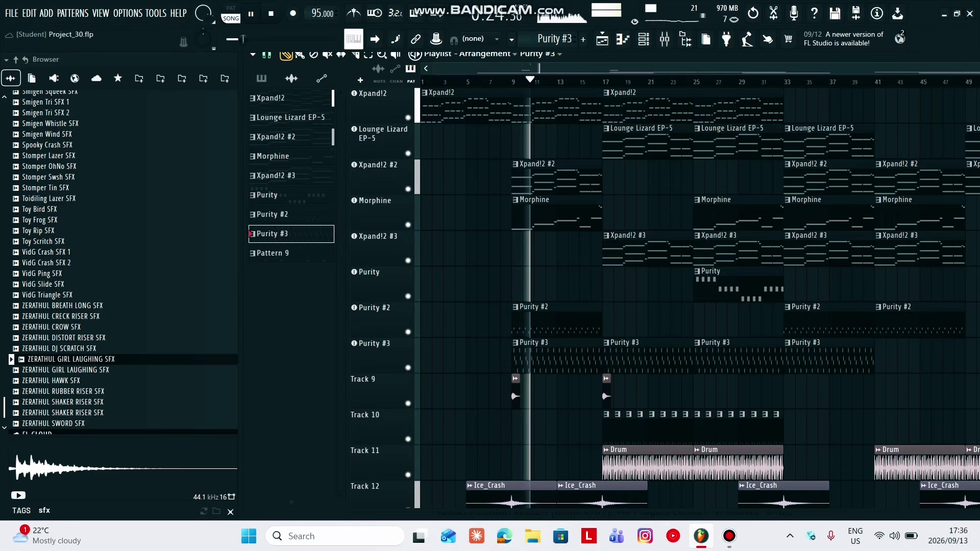Viewport: 980px width, 551px height.
Task: Open the EDIT menu
Action: [29, 13]
